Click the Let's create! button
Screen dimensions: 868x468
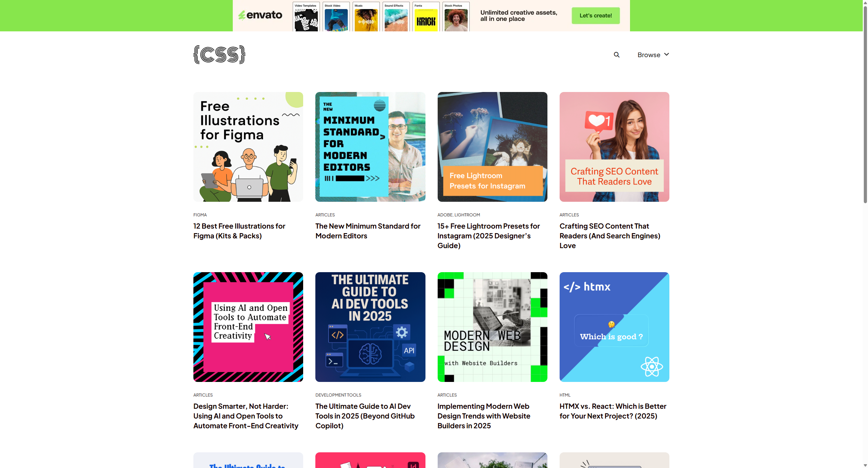[x=596, y=16]
